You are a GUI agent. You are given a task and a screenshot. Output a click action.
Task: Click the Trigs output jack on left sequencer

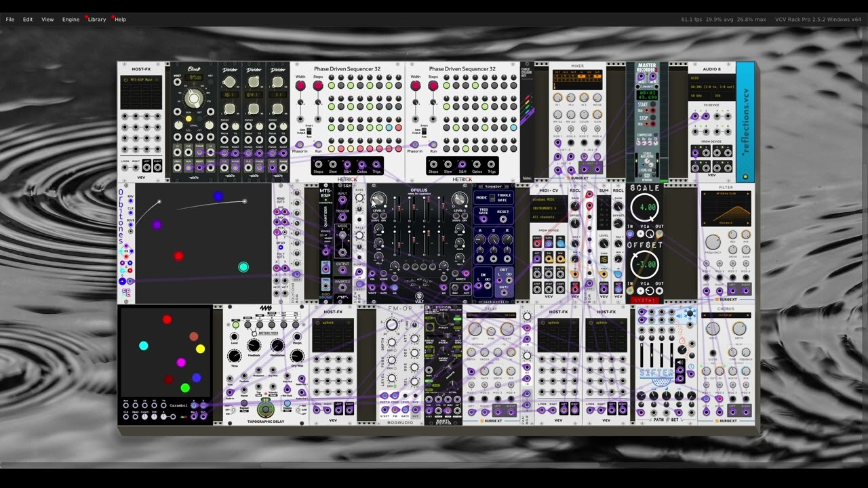point(376,164)
